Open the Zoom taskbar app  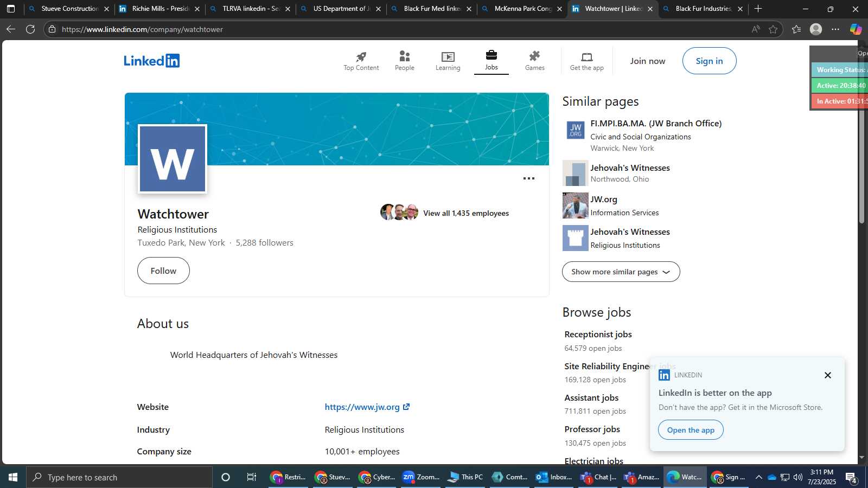pos(420,477)
